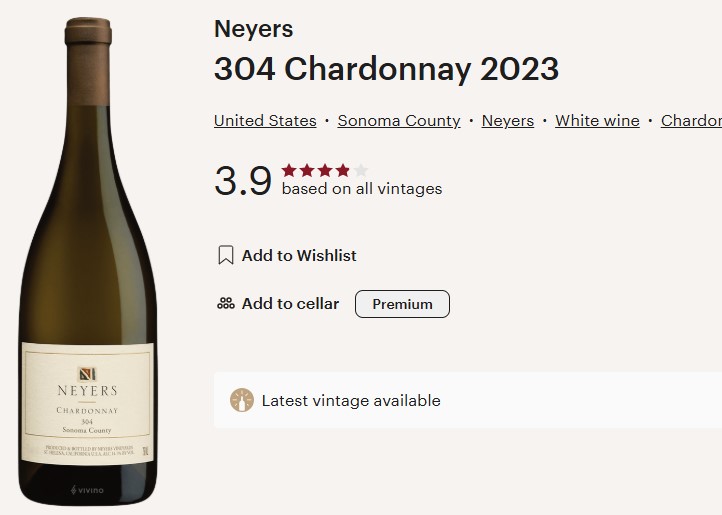Click the latest vintage bottle icon
Screen dimensions: 722x515
(x=242, y=400)
